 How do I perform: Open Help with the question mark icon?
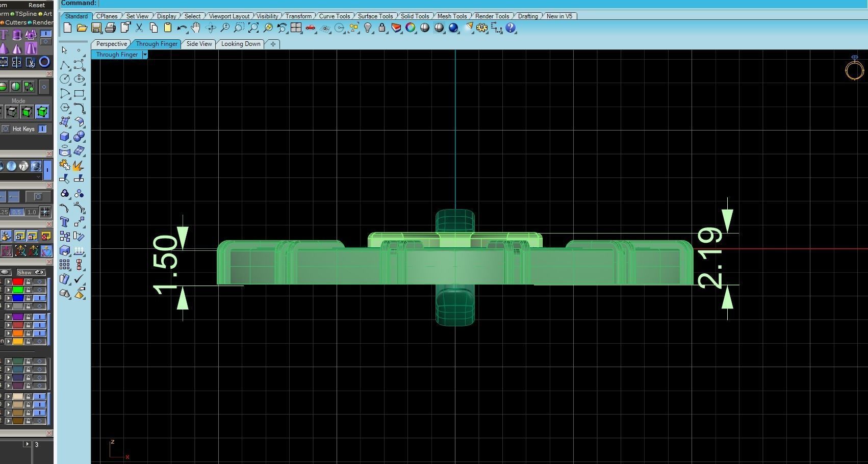click(x=510, y=28)
